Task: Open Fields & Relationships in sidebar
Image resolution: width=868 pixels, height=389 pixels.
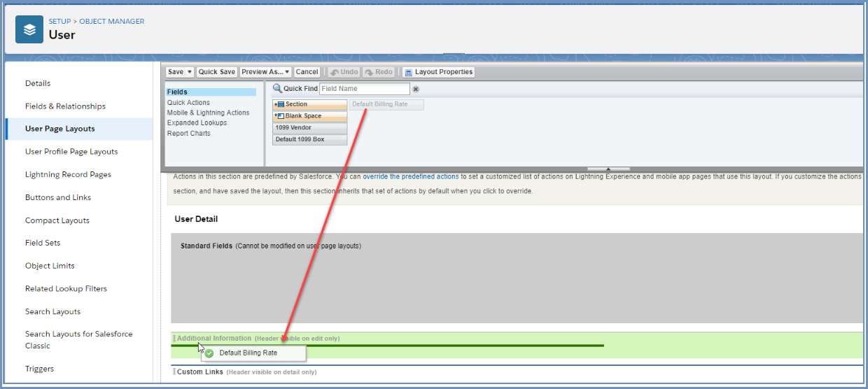Action: pos(65,106)
